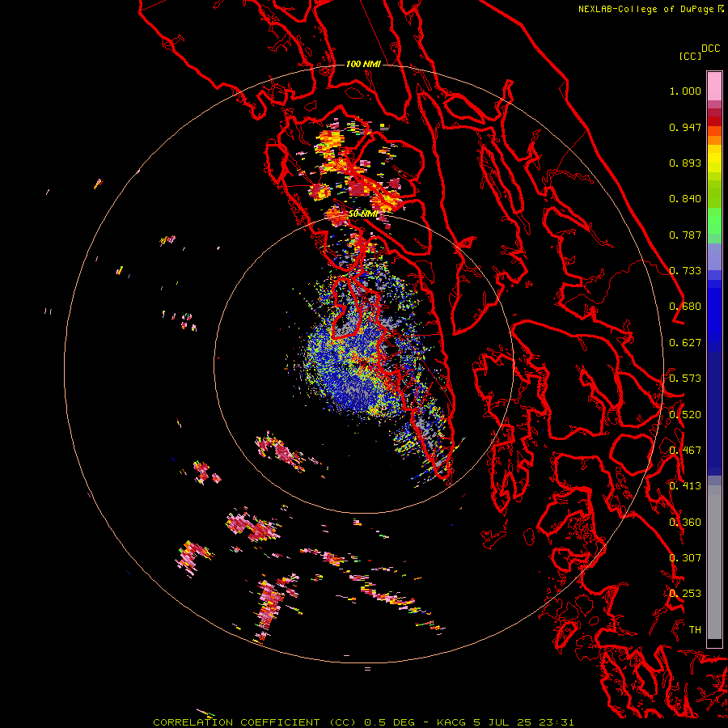Click the 5 JUL 25 date in the caption
728x728 pixels.
502,722
